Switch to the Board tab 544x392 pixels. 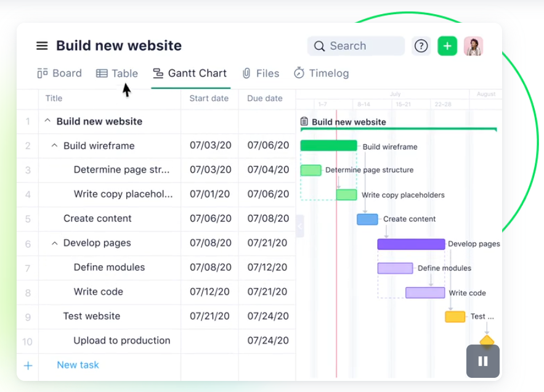tap(60, 73)
